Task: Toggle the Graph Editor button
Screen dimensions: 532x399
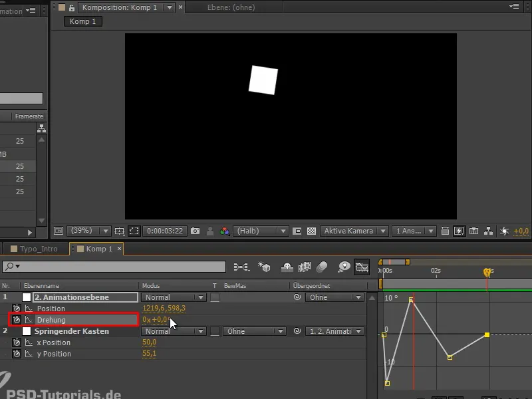Action: (x=362, y=267)
